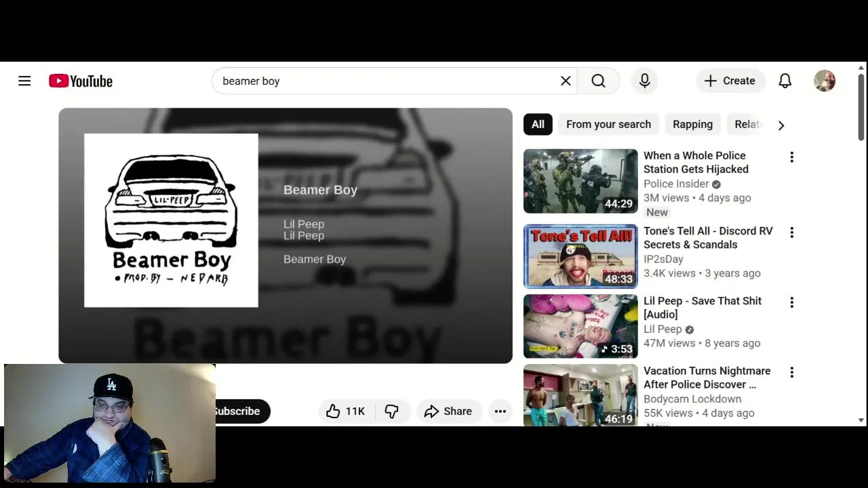Open options for Tone's Tell All video
Image resolution: width=868 pixels, height=488 pixels.
791,232
